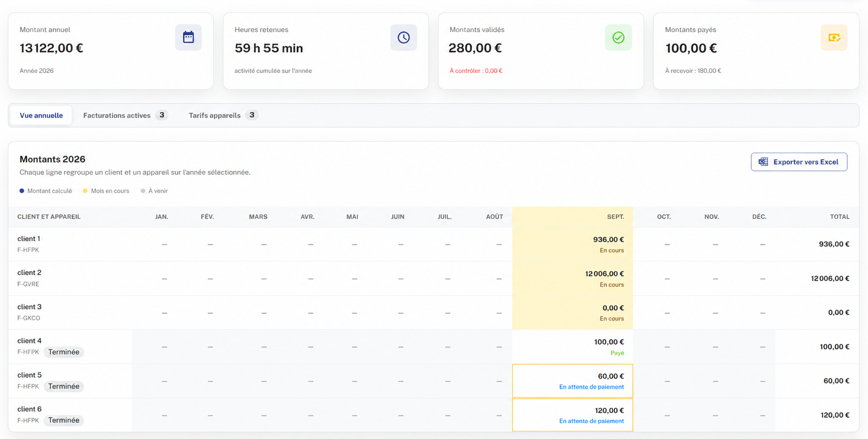Screen dimensions: 868x439
Task: Click the Excel icon in the export button
Action: 763,162
